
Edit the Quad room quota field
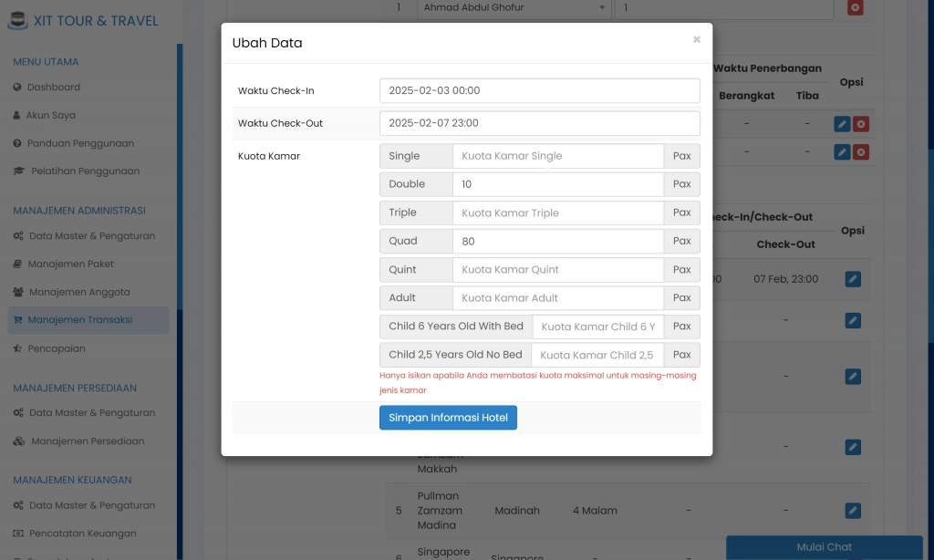(x=557, y=242)
